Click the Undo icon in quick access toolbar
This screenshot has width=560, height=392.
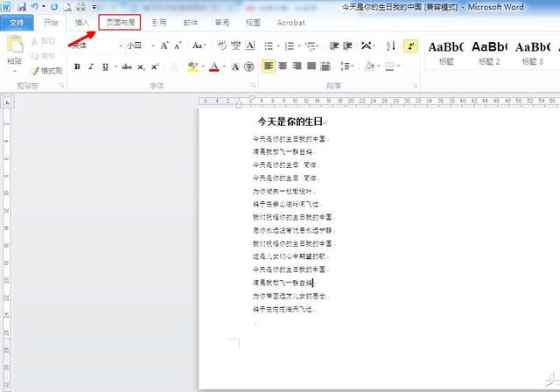35,6
